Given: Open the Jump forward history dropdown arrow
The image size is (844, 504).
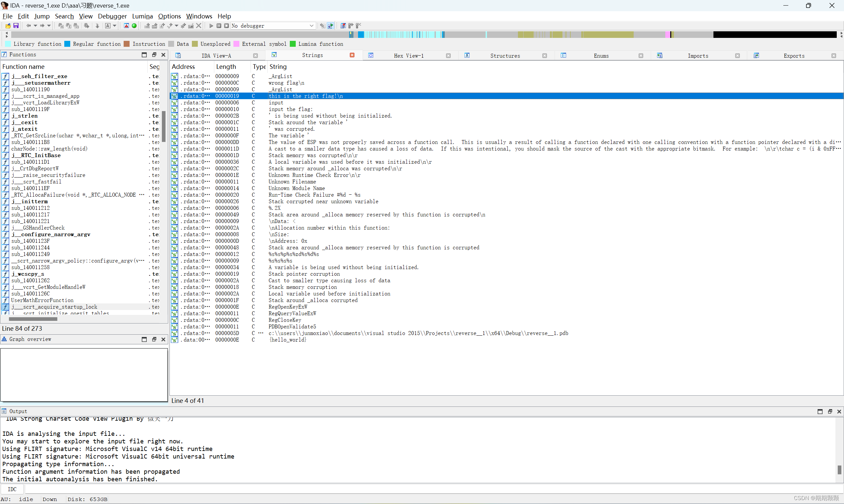Looking at the screenshot, I should 48,25.
